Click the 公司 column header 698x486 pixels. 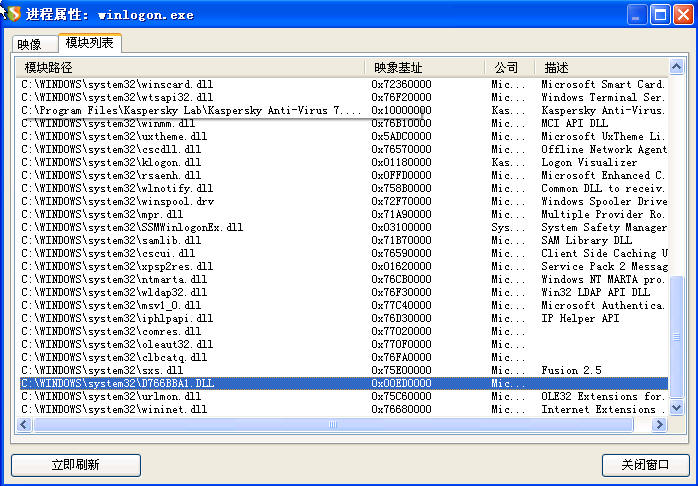coord(509,68)
